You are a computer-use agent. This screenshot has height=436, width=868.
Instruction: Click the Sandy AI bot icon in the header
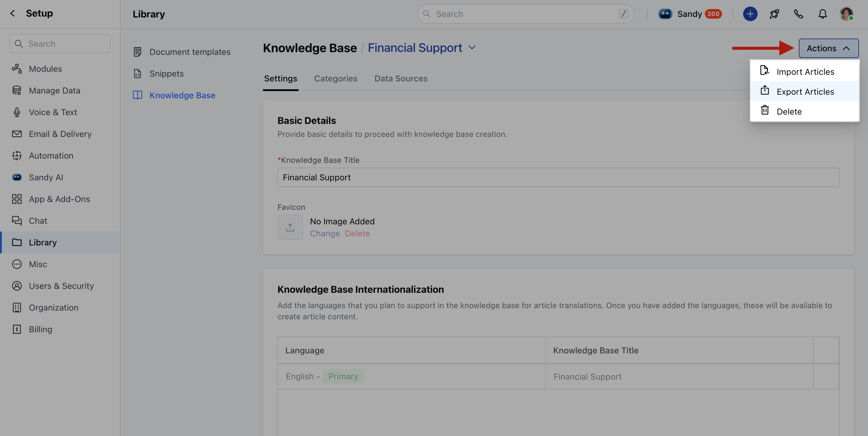665,14
